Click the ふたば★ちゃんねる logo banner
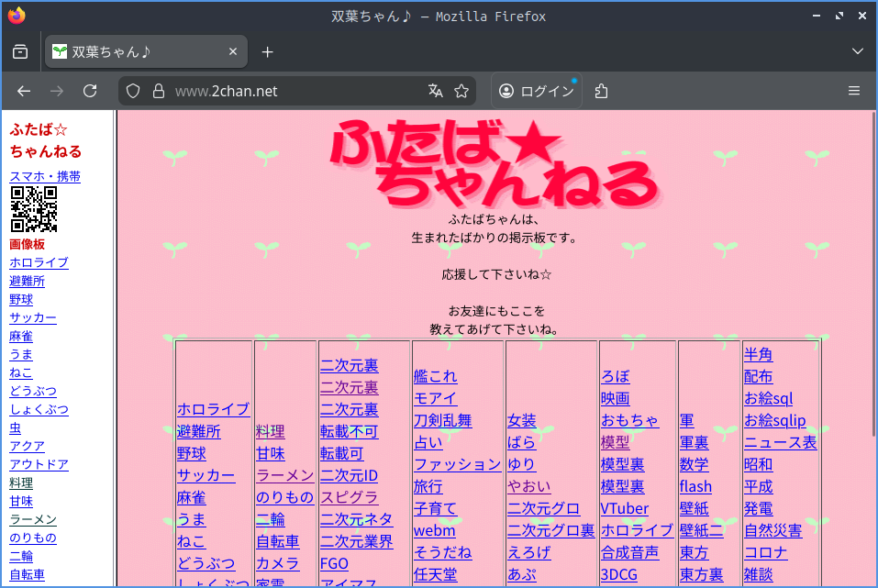Screen dimensions: 878x588 point(495,163)
